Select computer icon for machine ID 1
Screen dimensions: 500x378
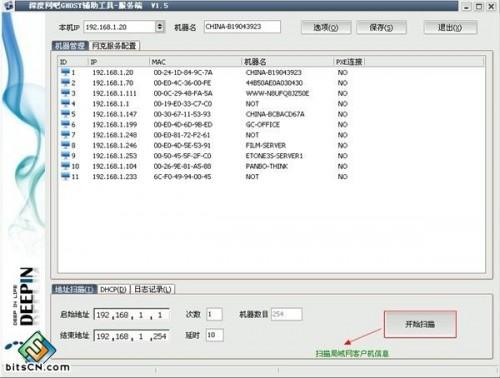click(65, 72)
